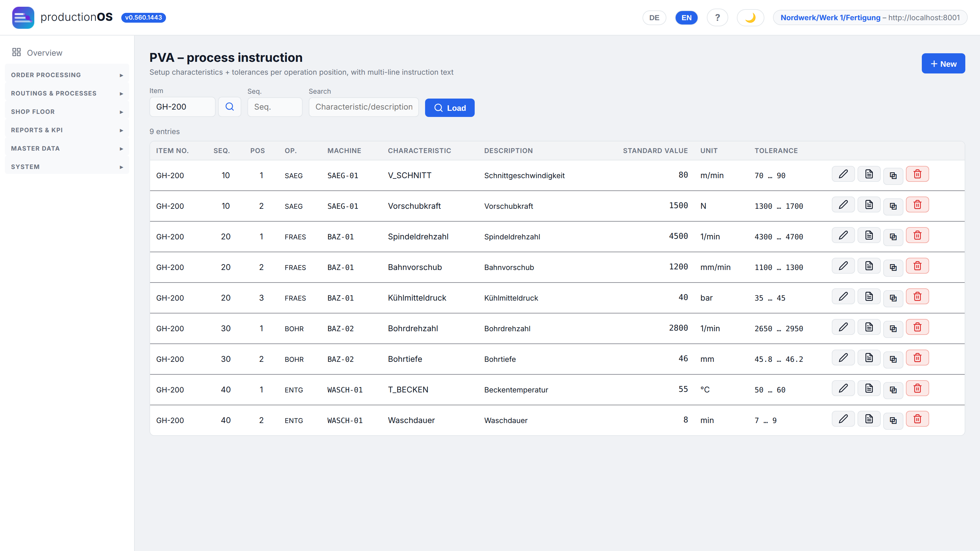Click the item lookup magnifier icon
The image size is (980, 551).
[x=229, y=107]
